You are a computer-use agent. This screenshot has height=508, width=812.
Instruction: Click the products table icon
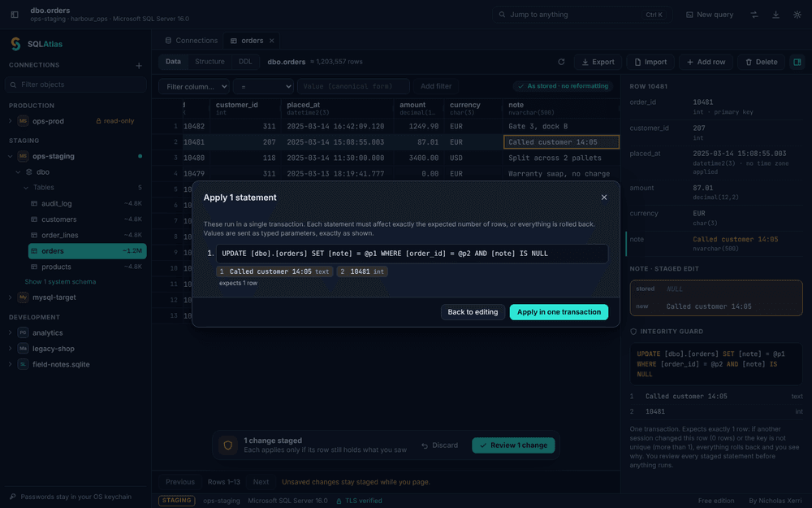pyautogui.click(x=34, y=267)
